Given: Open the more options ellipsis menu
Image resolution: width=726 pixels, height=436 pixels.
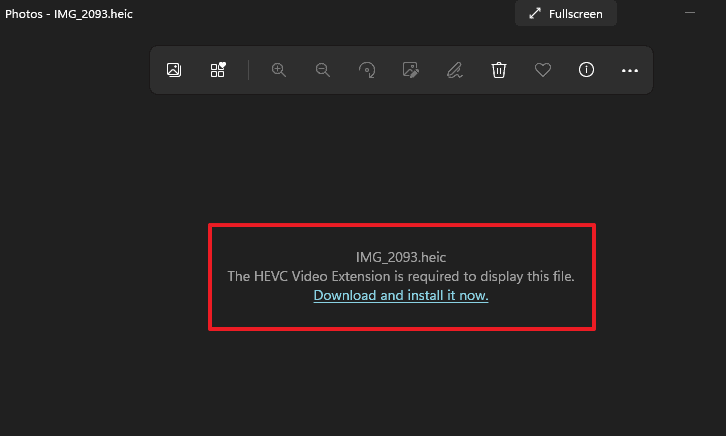Looking at the screenshot, I should [630, 70].
